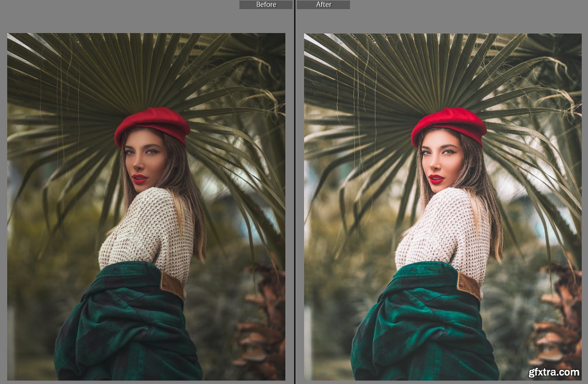This screenshot has height=384, width=588.
Task: Click the woman's red lips in the After photo
Action: point(436,179)
